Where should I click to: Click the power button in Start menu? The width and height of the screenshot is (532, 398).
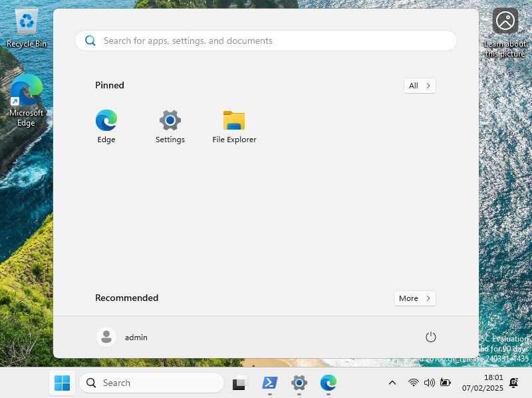430,337
